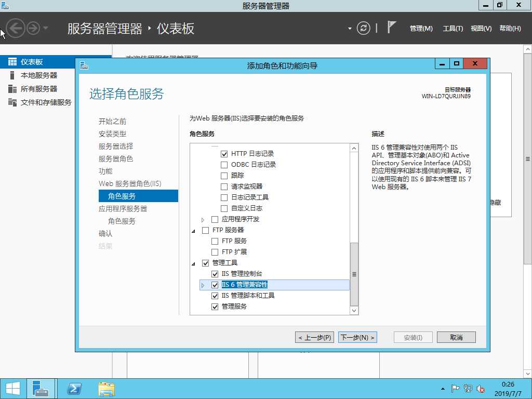532x399 pixels.
Task: Go to wizard step 开始之前
Action: (x=112, y=122)
